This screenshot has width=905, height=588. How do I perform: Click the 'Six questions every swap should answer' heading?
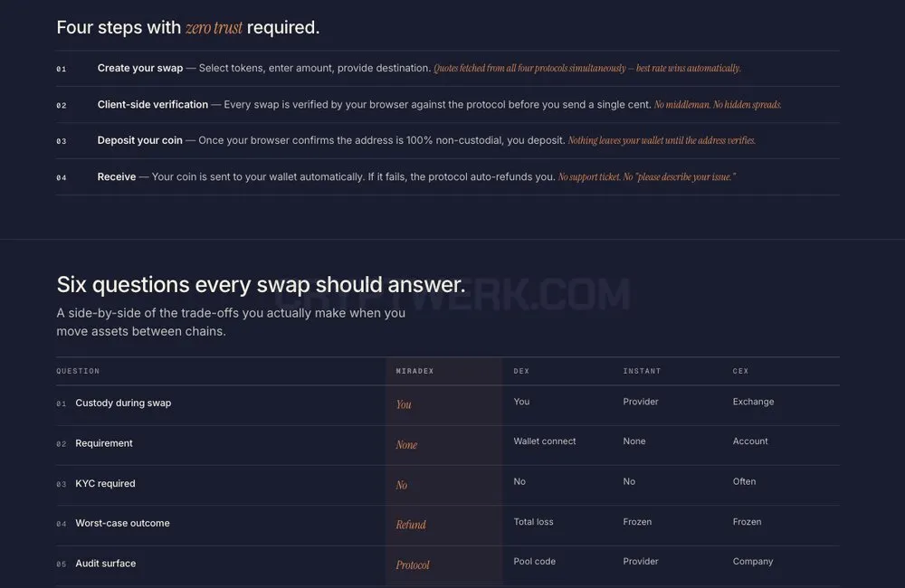(x=261, y=284)
